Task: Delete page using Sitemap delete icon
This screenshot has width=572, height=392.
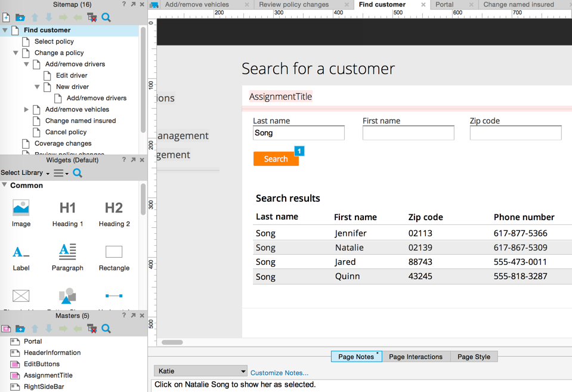Action: point(92,17)
